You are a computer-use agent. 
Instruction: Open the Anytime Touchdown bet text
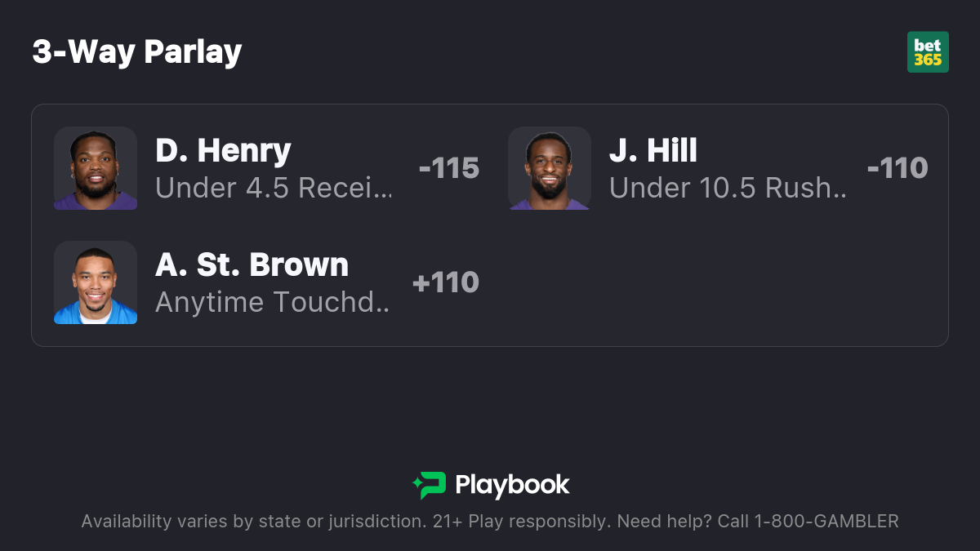[x=273, y=303]
